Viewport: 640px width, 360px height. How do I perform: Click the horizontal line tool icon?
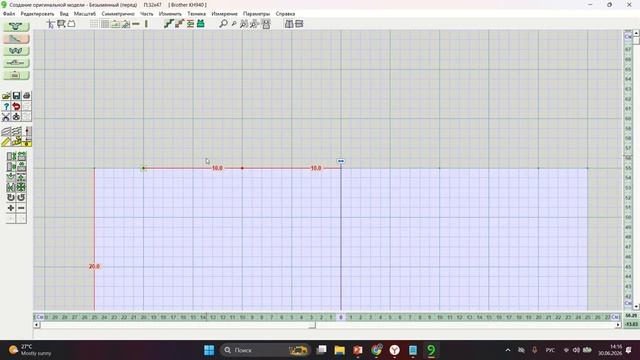coord(136,24)
